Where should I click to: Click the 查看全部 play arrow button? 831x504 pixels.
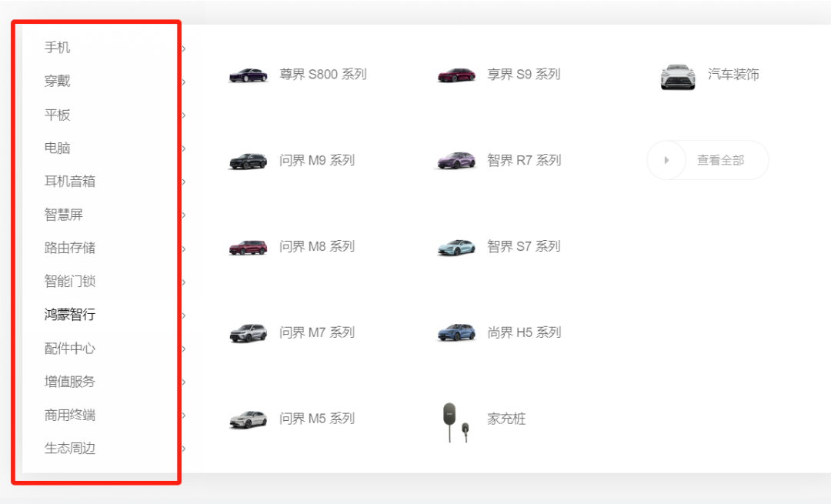(x=666, y=160)
